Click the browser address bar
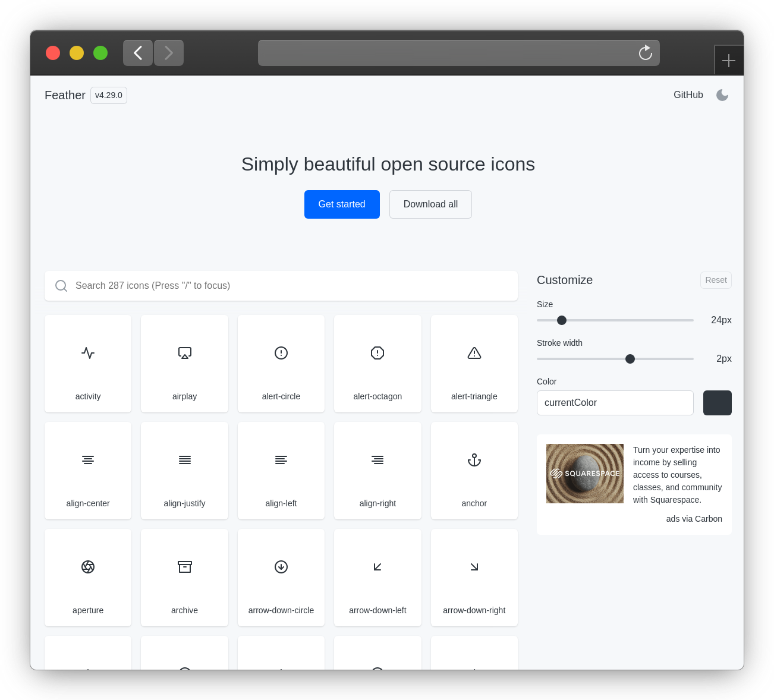Screen dimensions: 774x700 (x=459, y=53)
